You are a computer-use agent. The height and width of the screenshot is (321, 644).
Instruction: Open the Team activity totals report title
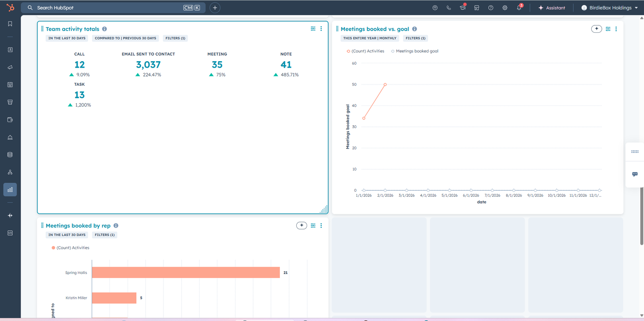click(72, 29)
